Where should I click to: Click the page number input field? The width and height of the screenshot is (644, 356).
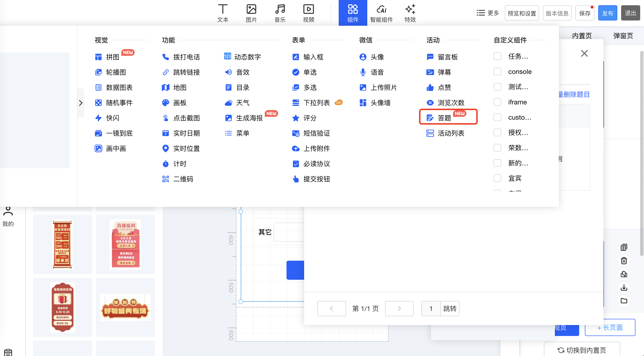[x=431, y=309]
